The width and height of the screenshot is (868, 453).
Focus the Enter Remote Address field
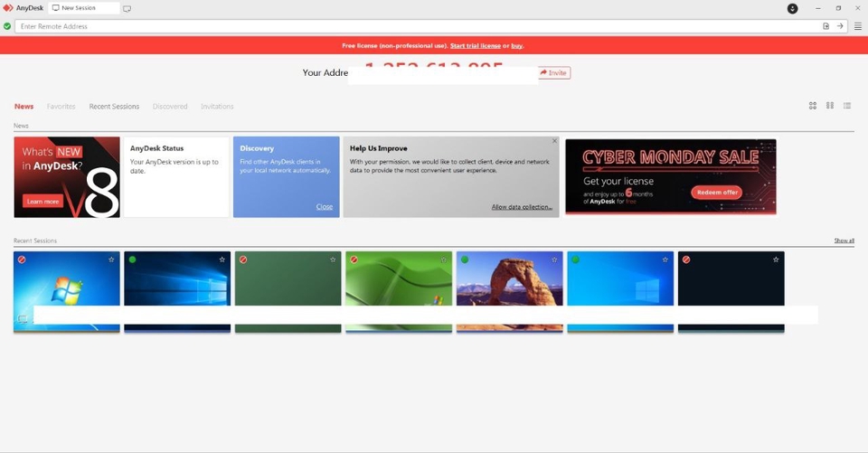418,26
